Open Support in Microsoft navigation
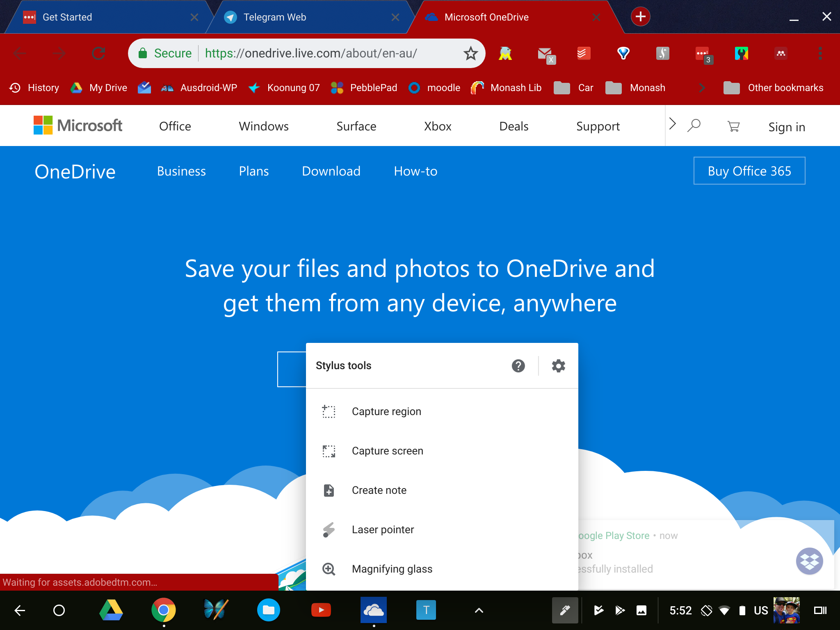Screen dimensions: 840x630 click(598, 126)
